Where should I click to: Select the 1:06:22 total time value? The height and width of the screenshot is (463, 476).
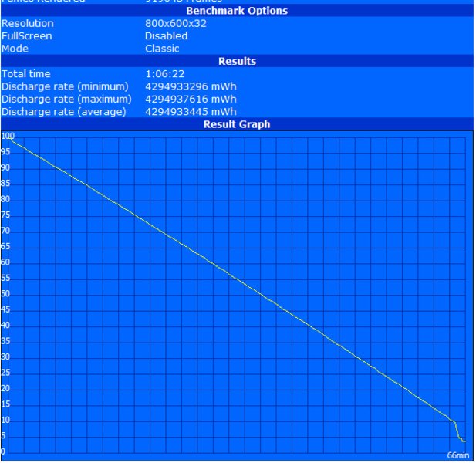(165, 74)
